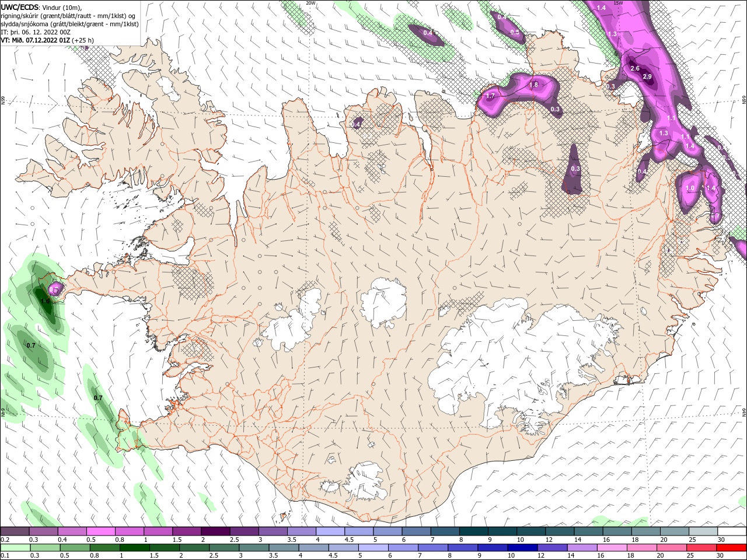Click the 1.6 rainfall value off Snæfellsnes
747x560 pixels.
44,300
